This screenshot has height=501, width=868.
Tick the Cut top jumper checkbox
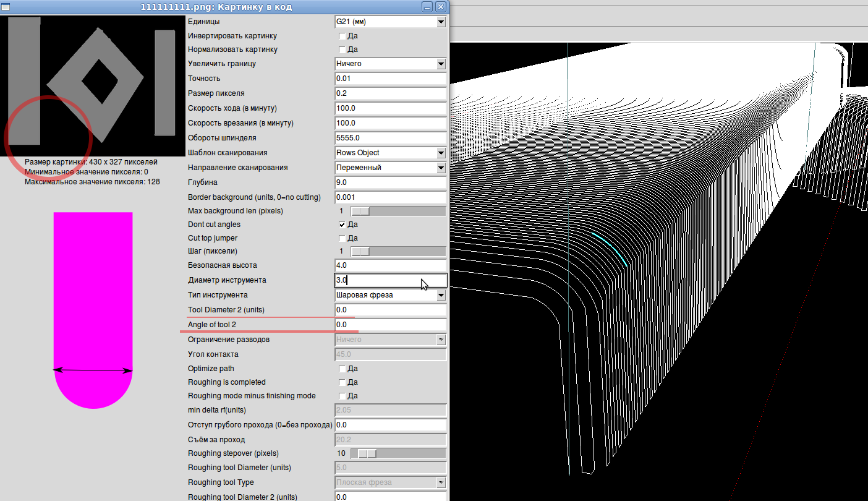point(342,238)
